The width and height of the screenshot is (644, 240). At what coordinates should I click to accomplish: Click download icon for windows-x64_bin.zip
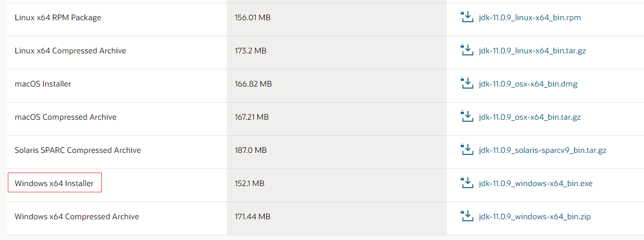(467, 216)
